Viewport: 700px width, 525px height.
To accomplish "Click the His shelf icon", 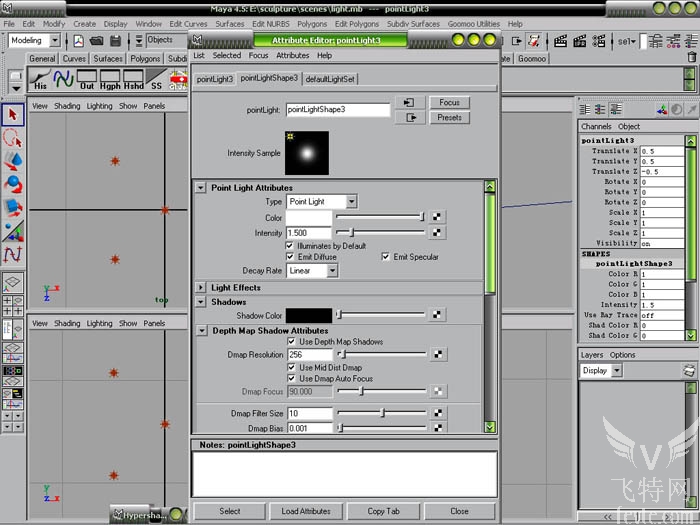I will click(40, 79).
